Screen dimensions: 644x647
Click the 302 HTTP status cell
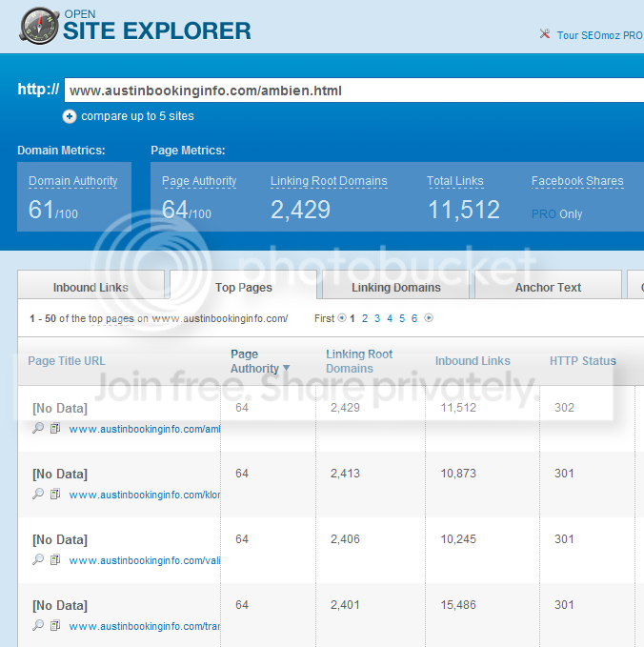point(564,408)
